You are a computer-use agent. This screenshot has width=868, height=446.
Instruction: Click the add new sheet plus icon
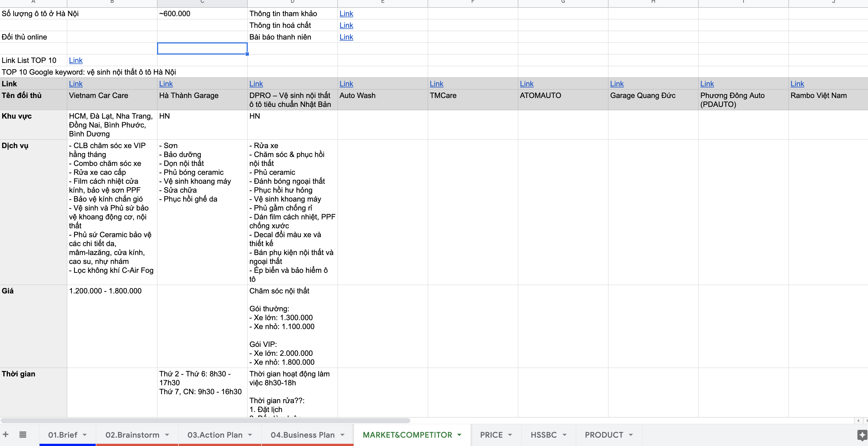(x=6, y=435)
